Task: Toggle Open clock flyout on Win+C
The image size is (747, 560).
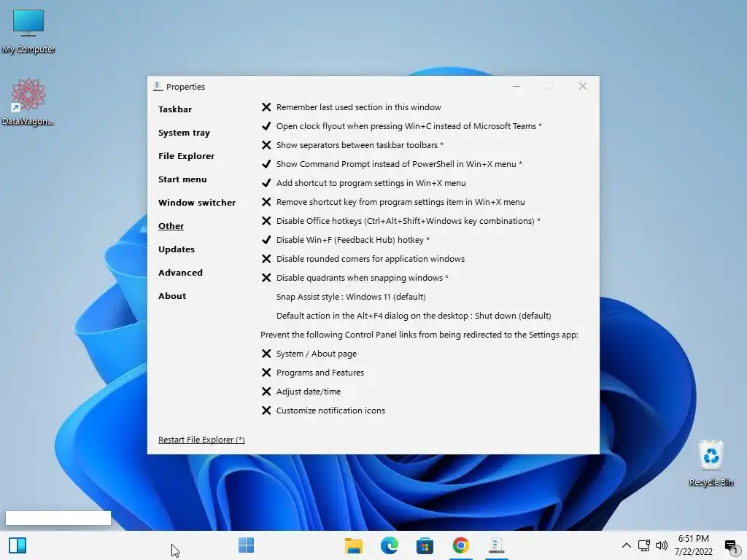Action: (x=402, y=126)
